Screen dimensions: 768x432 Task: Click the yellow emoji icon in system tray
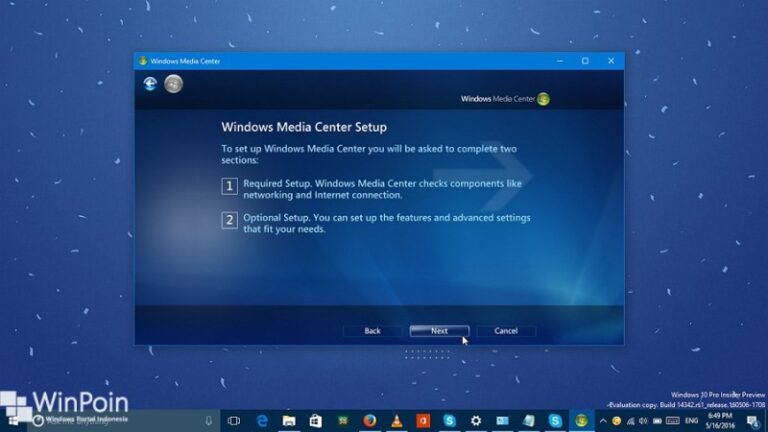click(x=617, y=421)
